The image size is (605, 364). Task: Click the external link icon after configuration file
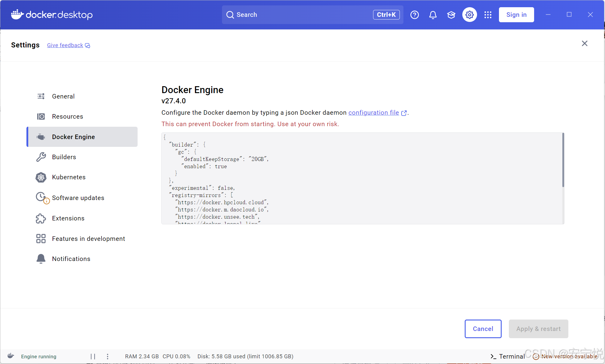coord(404,113)
